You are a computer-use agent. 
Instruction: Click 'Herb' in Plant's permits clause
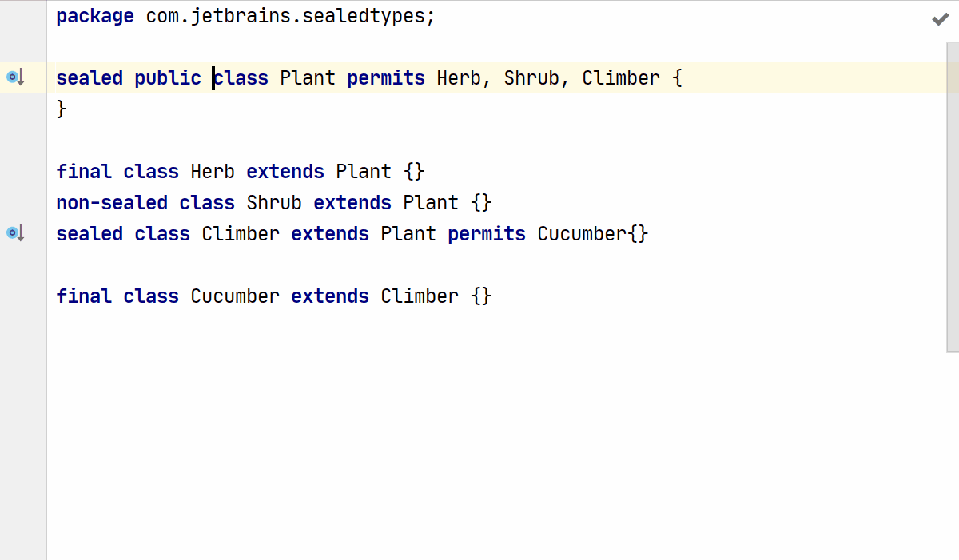[459, 78]
